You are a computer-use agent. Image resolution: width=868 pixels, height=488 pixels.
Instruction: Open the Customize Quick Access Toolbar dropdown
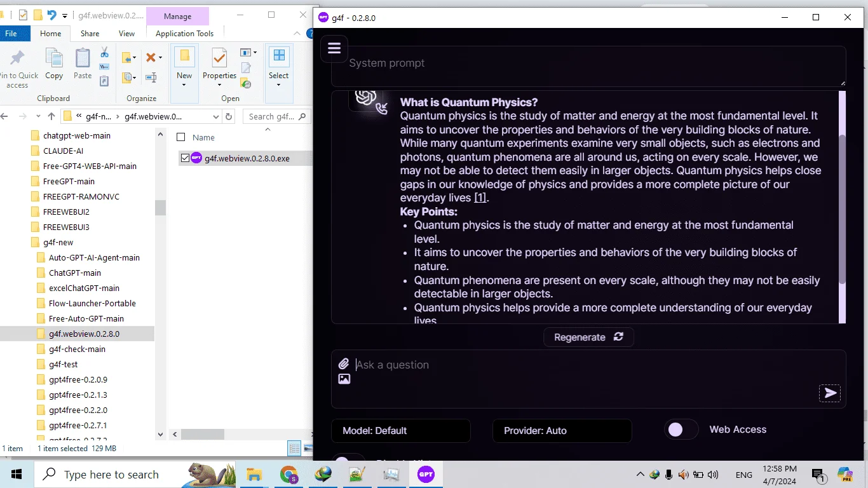pyautogui.click(x=66, y=15)
